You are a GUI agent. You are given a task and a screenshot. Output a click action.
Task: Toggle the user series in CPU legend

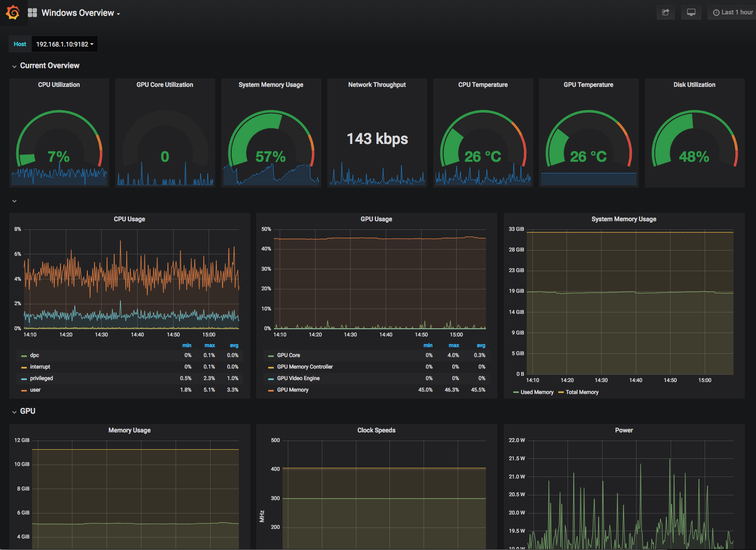point(35,390)
